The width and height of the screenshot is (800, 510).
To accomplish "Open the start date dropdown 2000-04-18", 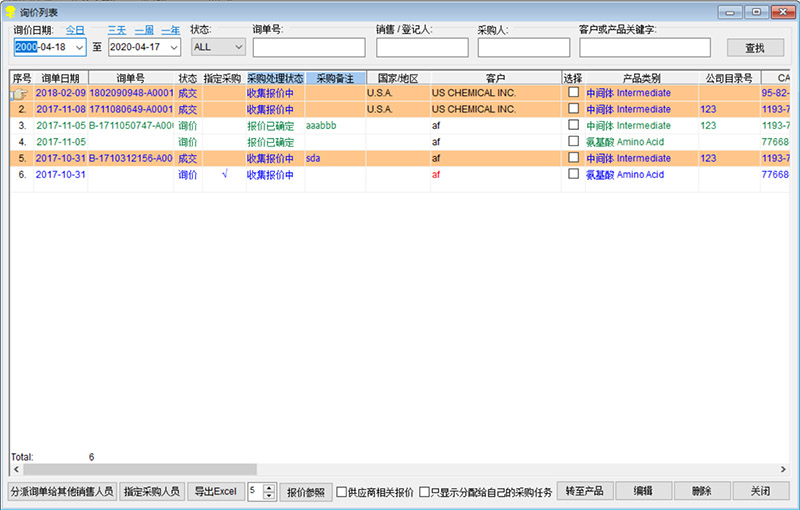I will (79, 47).
